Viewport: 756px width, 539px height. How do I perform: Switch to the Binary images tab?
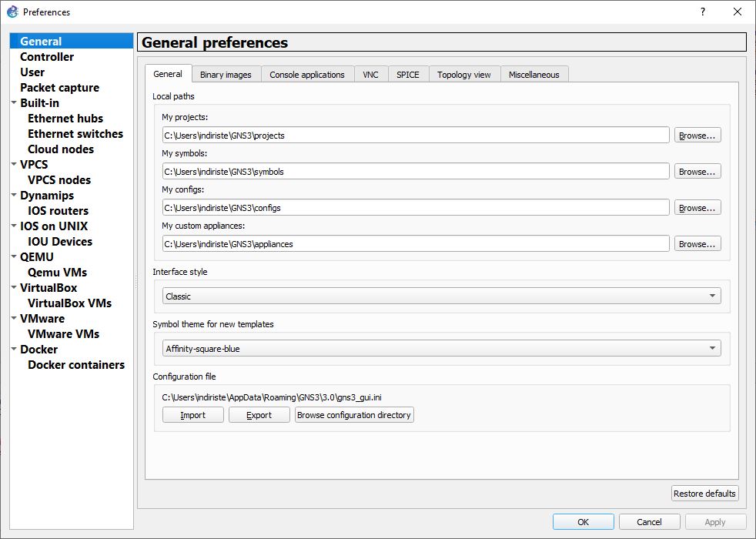tap(226, 75)
